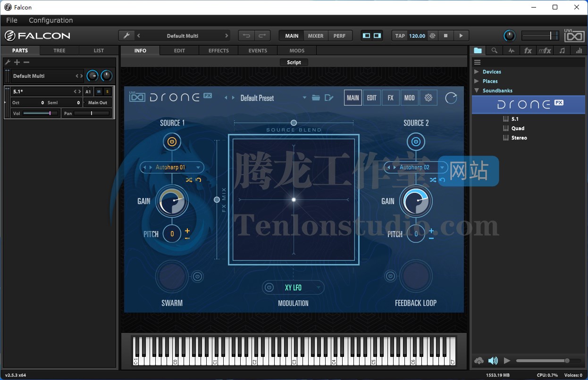Open the Autoharp 02 source dropdown
The image size is (588, 380).
442,167
